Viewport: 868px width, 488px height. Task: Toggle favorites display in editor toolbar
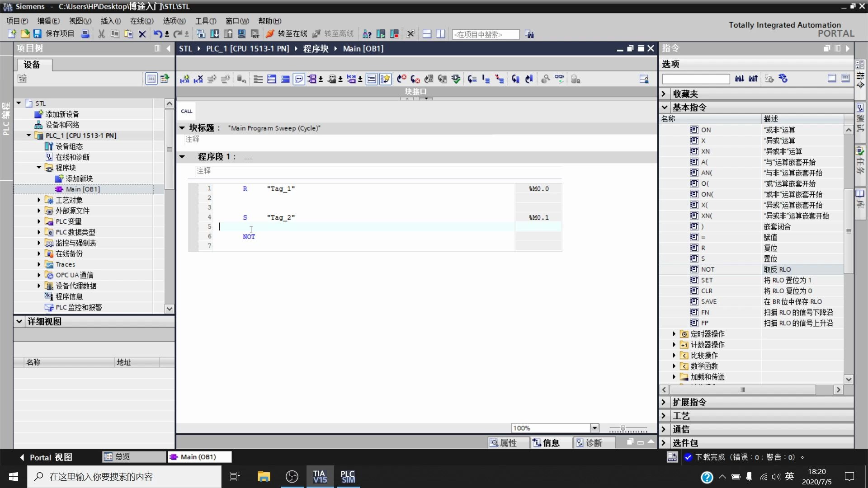(385, 79)
